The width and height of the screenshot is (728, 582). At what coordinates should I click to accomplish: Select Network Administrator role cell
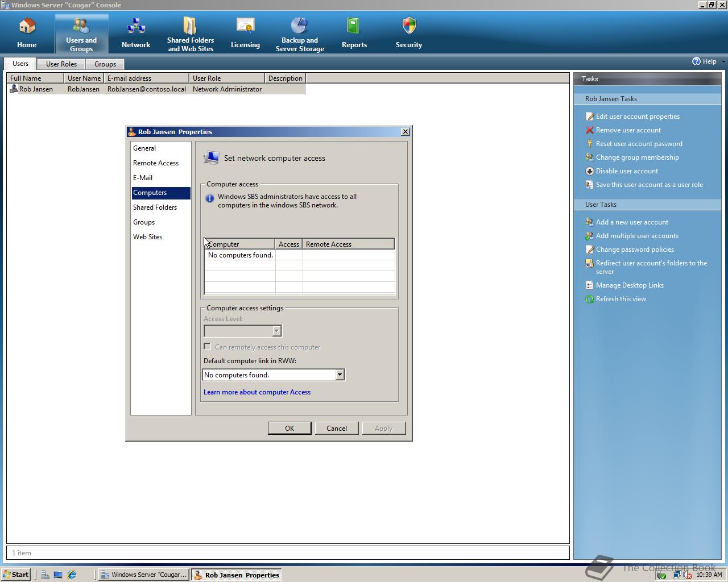[227, 89]
